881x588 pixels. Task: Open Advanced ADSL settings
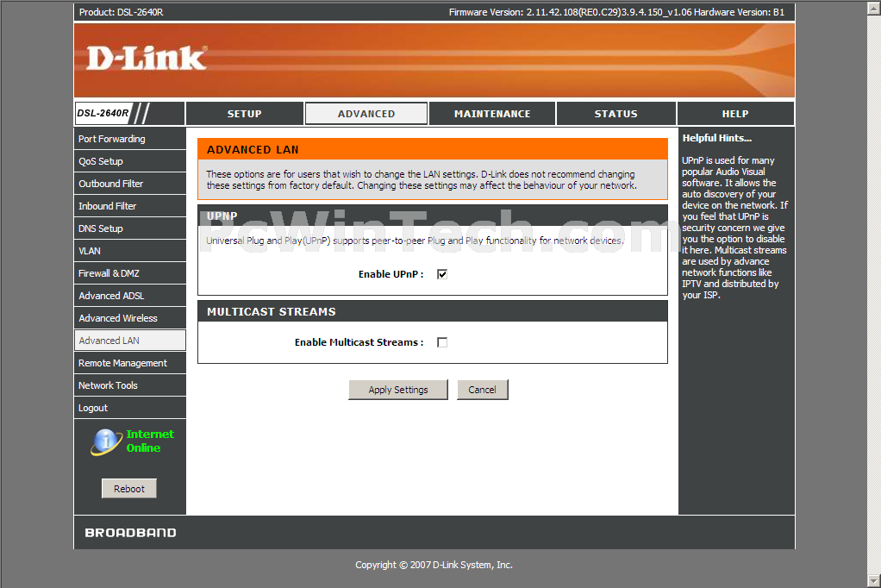tap(130, 296)
